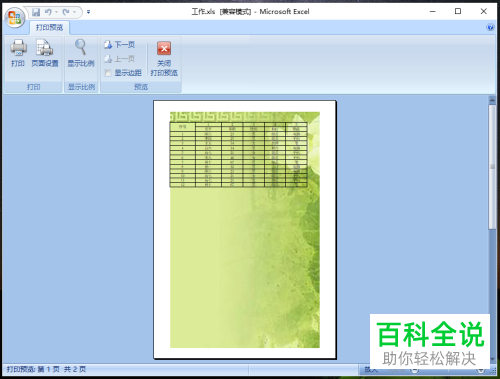Click the 显示比例 magnifier zoom tool

tap(81, 53)
